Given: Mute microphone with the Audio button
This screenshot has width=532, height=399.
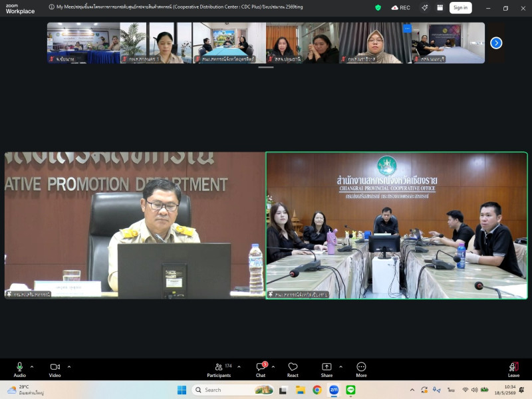Looking at the screenshot, I should click(x=20, y=370).
